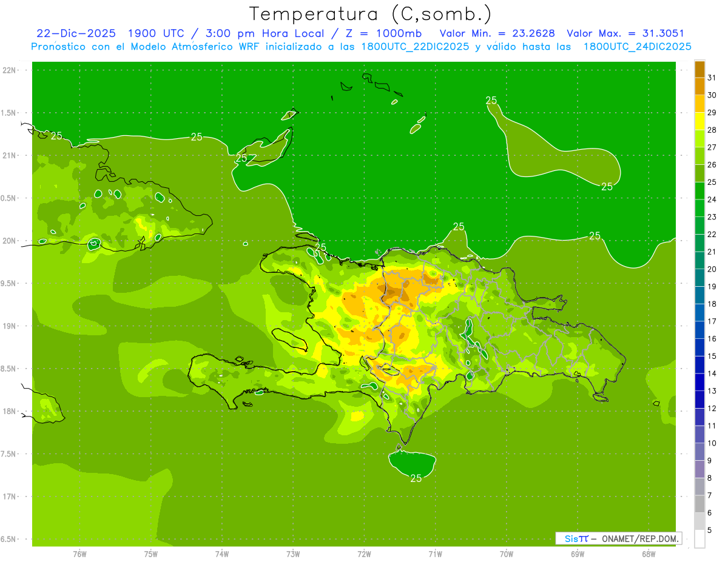728x562 pixels.
Task: Click the legend scale value '29'
Action: pyautogui.click(x=712, y=112)
